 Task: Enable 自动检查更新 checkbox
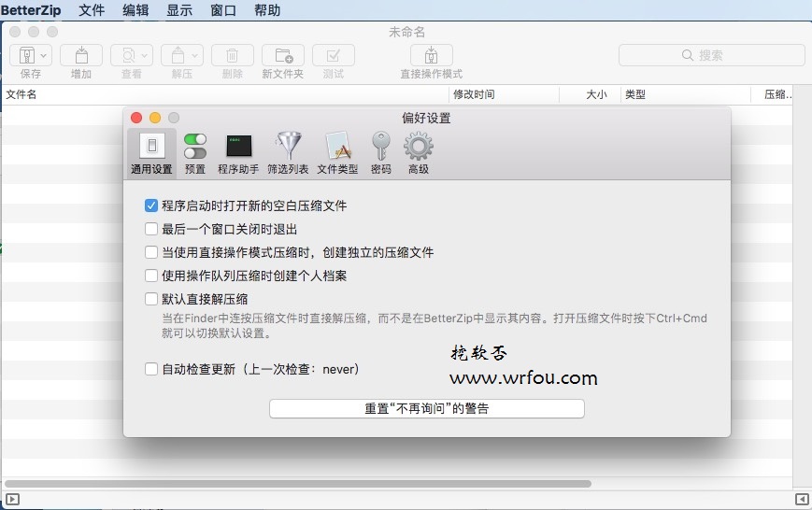(151, 369)
